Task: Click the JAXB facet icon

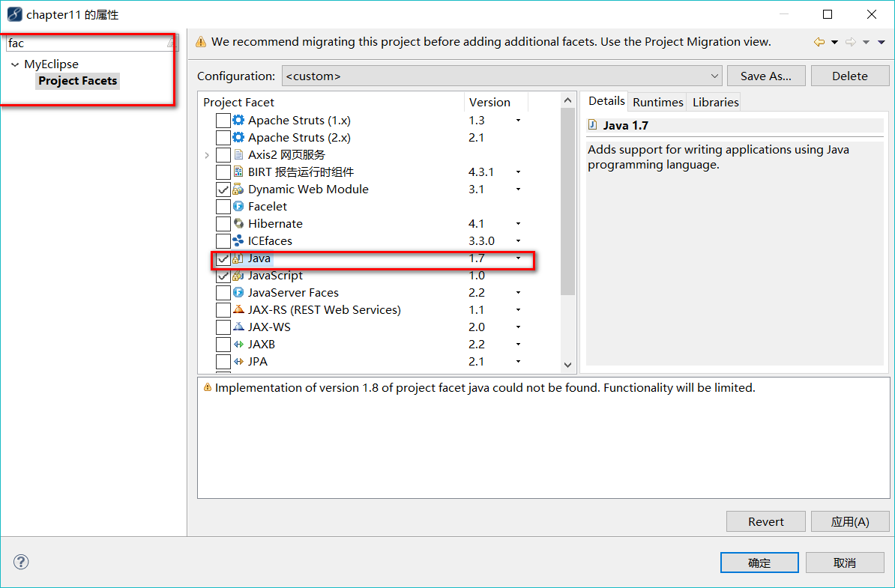Action: click(238, 345)
